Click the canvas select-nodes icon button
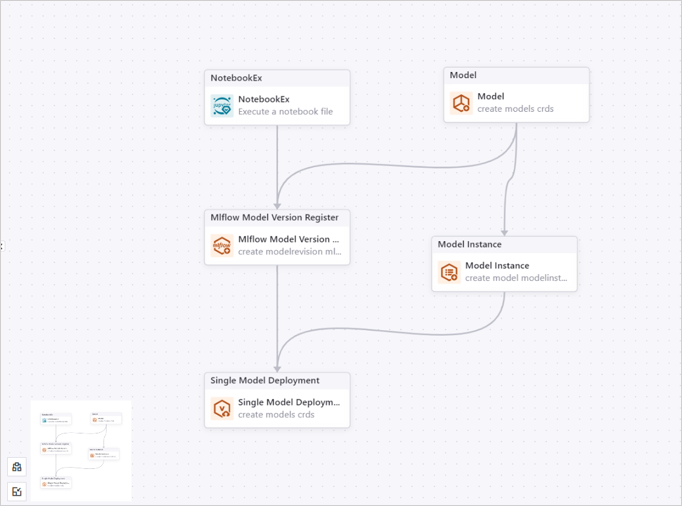Viewport: 682px width, 506px height. click(x=17, y=491)
